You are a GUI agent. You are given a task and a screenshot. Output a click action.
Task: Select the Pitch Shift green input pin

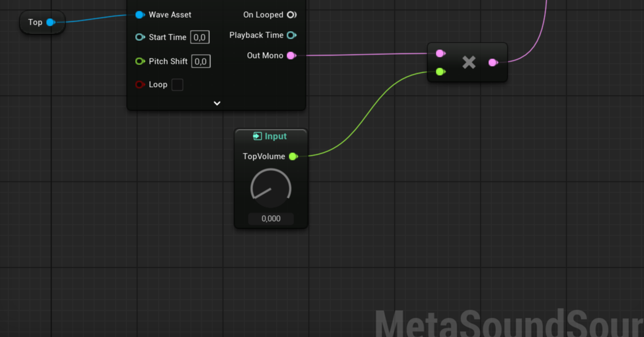pos(140,61)
